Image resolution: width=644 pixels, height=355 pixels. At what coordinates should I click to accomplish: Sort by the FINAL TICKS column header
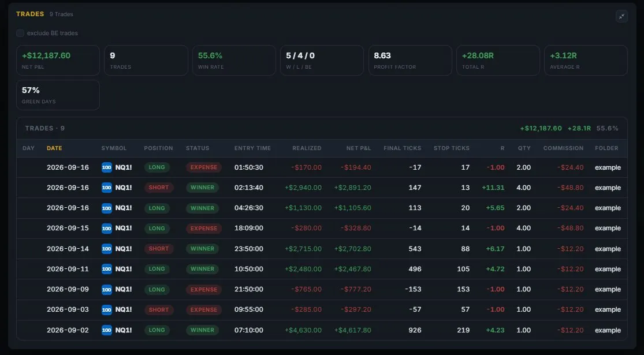pos(403,148)
